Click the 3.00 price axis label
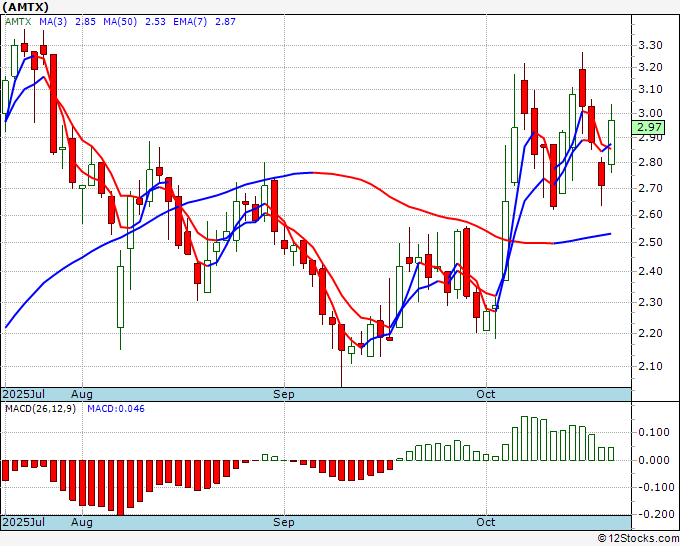 [x=650, y=114]
